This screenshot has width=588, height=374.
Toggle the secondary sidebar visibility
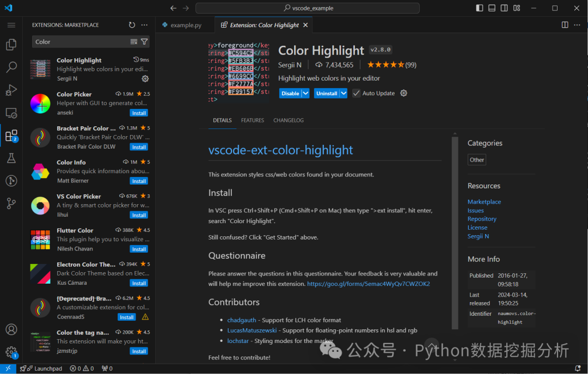pos(504,8)
